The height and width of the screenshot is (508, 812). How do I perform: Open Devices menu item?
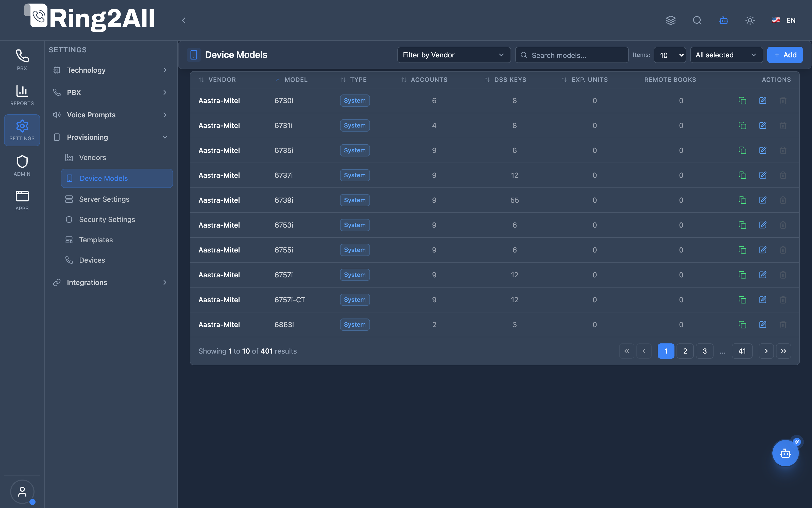pos(116,260)
